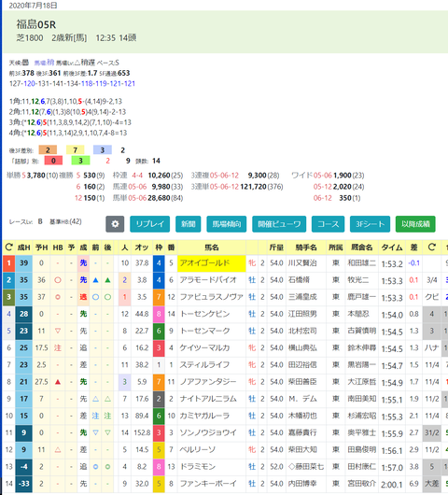Sort table by タイム column header
The height and width of the screenshot is (495, 448).
click(392, 247)
